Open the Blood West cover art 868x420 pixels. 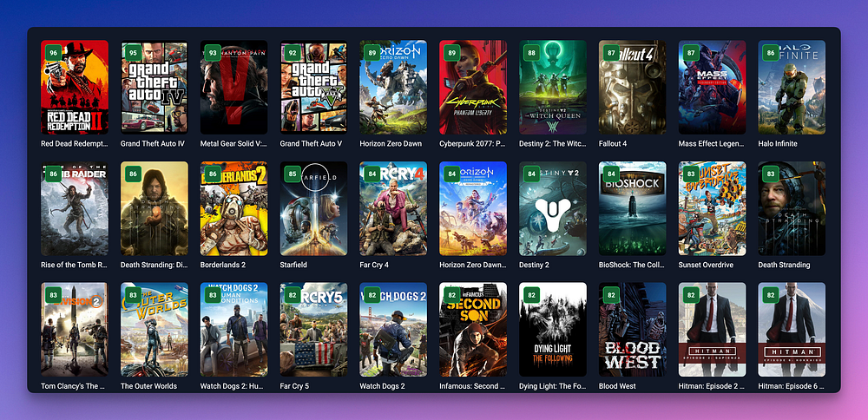tap(633, 330)
